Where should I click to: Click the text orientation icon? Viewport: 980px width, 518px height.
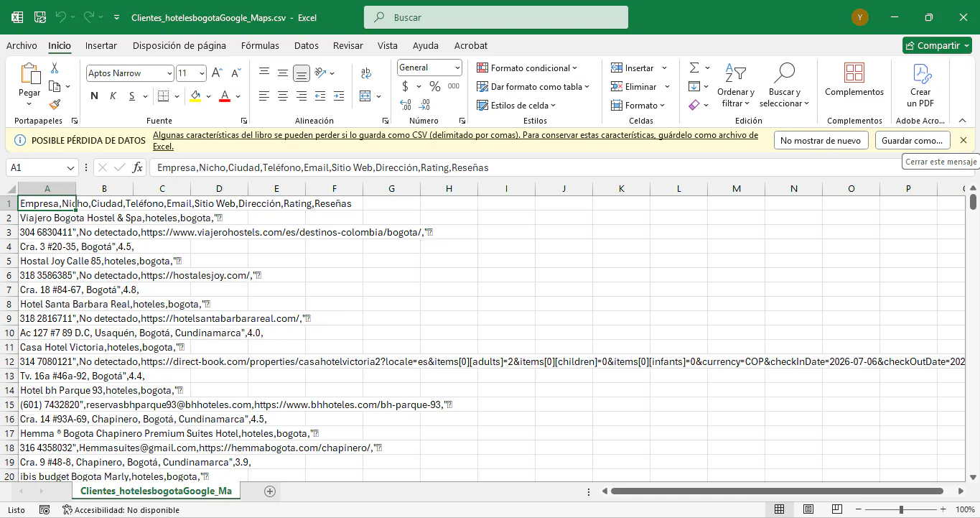[x=320, y=73]
